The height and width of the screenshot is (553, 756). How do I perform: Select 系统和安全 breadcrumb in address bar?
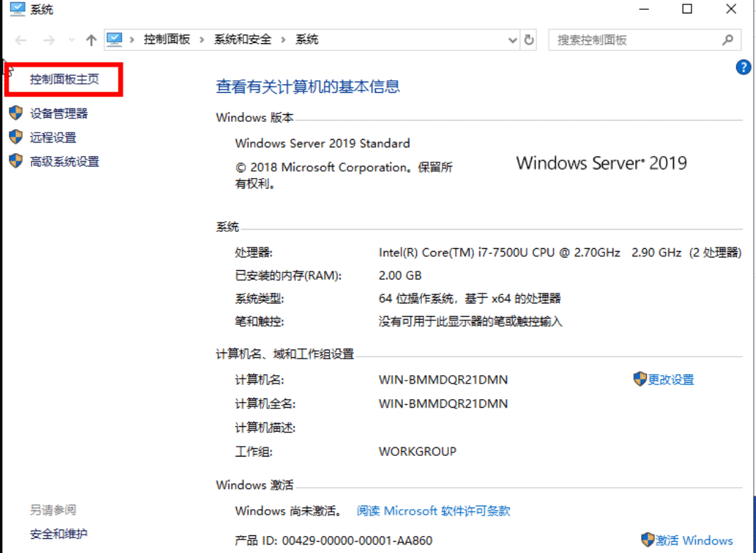coord(243,40)
